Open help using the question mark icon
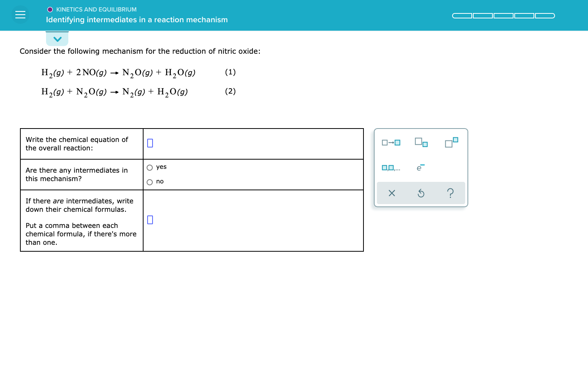Screen dimensions: 588x376 (450, 193)
